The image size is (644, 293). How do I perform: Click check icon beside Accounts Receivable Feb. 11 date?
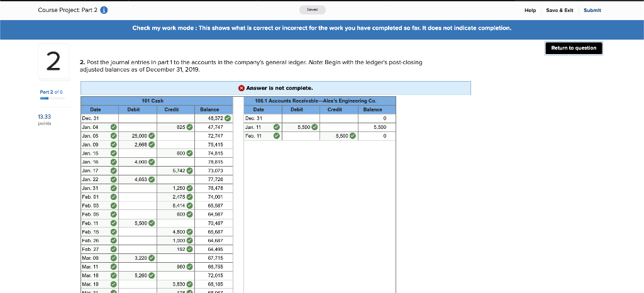point(277,136)
